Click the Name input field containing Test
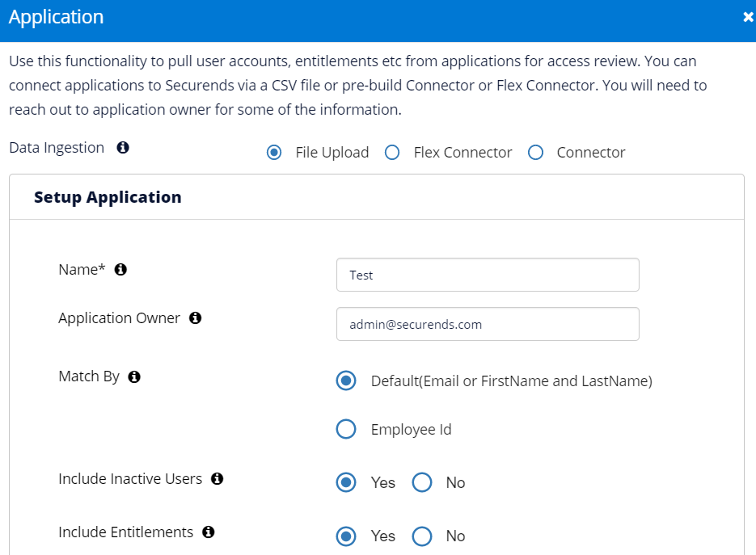The height and width of the screenshot is (555, 756). tap(488, 275)
